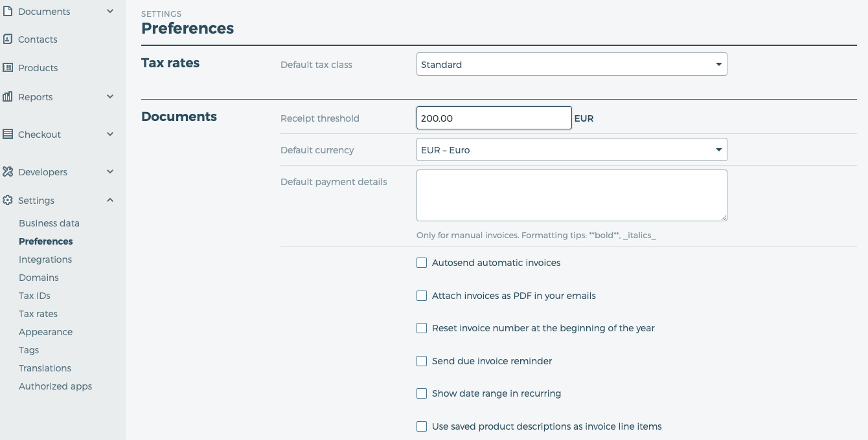Open the Default tax class dropdown

(x=571, y=65)
